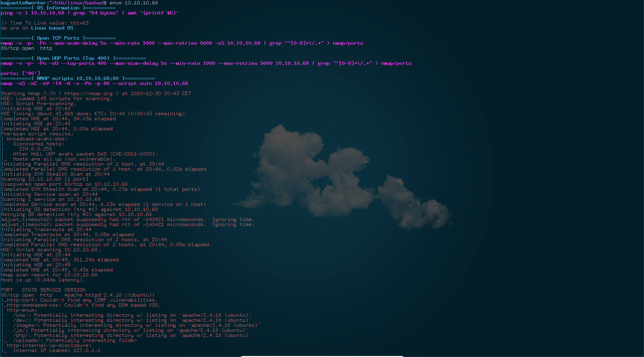644x357 pixels.
Task: Click the 'Pre-scan script results:' line
Action: pos(37,134)
